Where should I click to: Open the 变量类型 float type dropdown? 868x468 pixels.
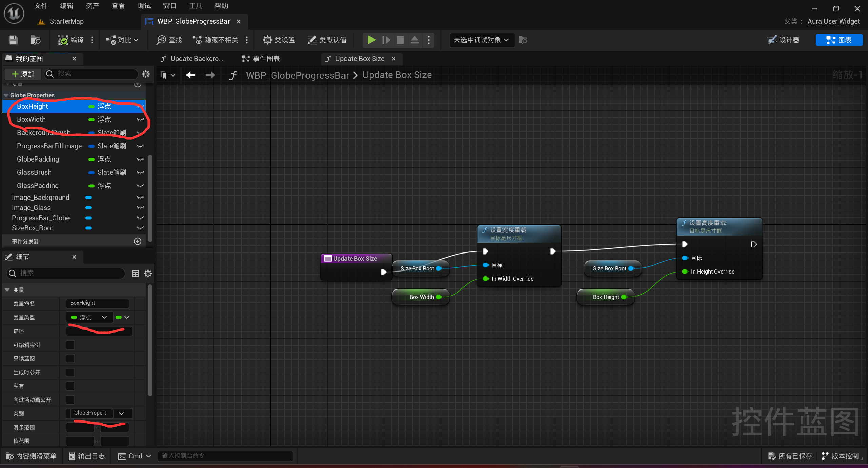click(89, 317)
